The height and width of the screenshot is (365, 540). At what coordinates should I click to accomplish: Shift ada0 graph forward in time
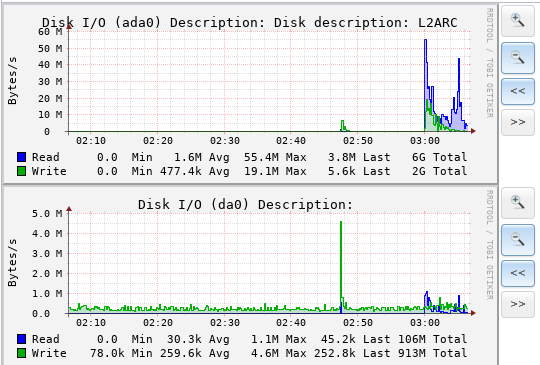518,122
